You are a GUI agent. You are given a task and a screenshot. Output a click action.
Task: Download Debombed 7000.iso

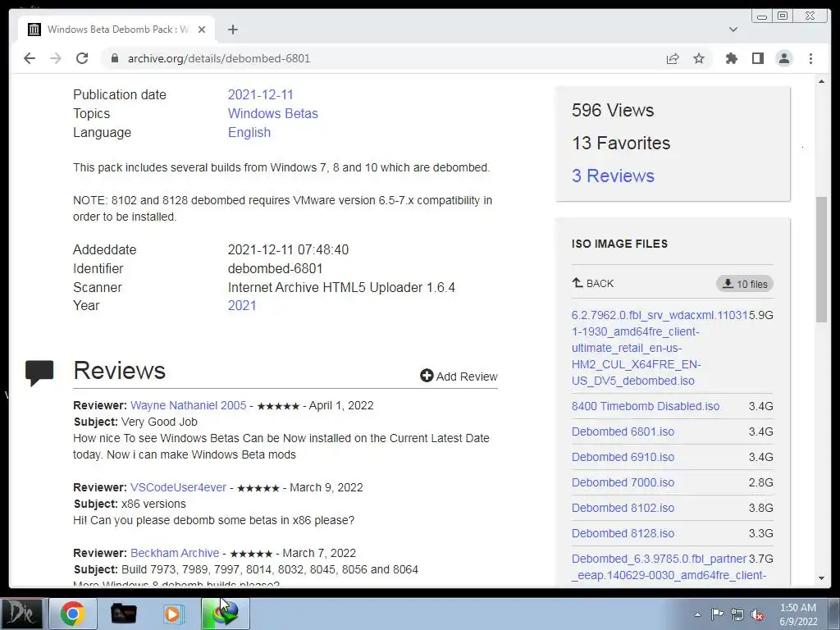tap(623, 482)
